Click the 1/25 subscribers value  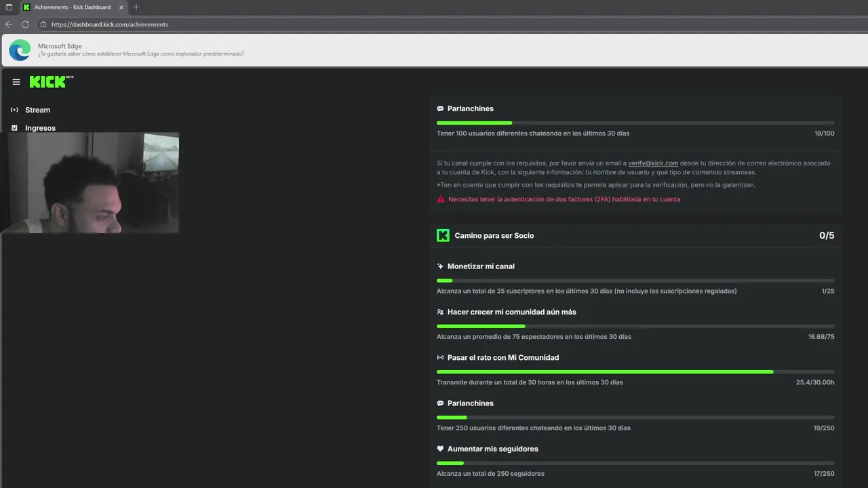pos(828,291)
